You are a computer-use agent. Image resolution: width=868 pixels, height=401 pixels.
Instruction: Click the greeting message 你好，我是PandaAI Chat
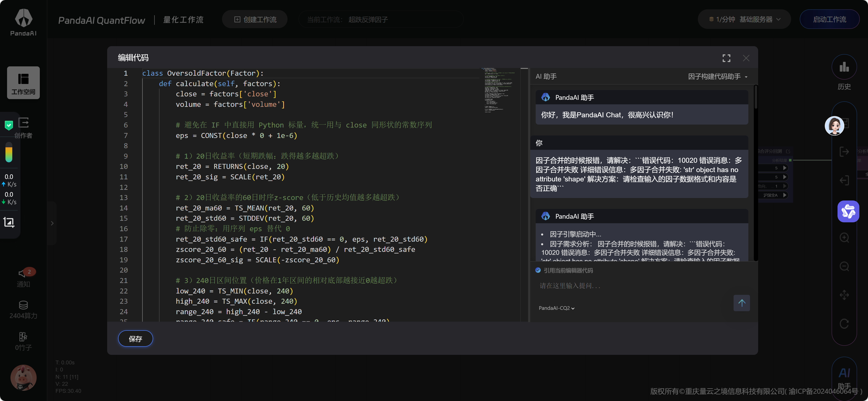tap(607, 115)
